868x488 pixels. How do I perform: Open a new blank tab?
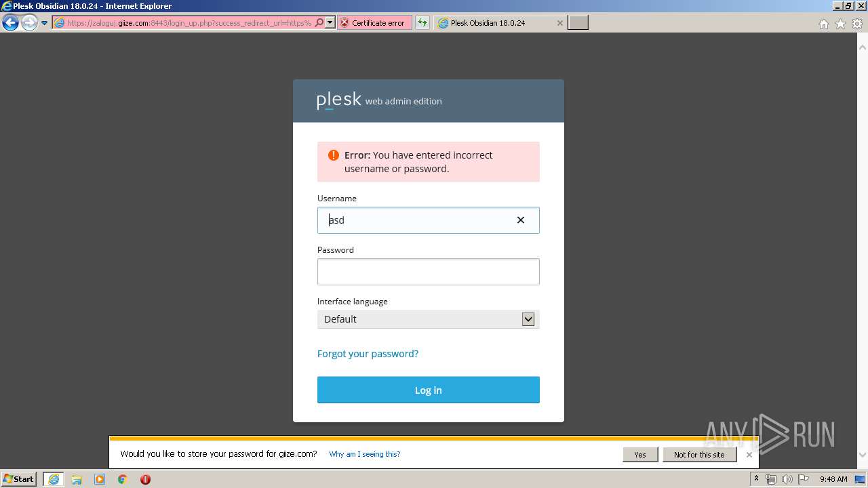578,22
